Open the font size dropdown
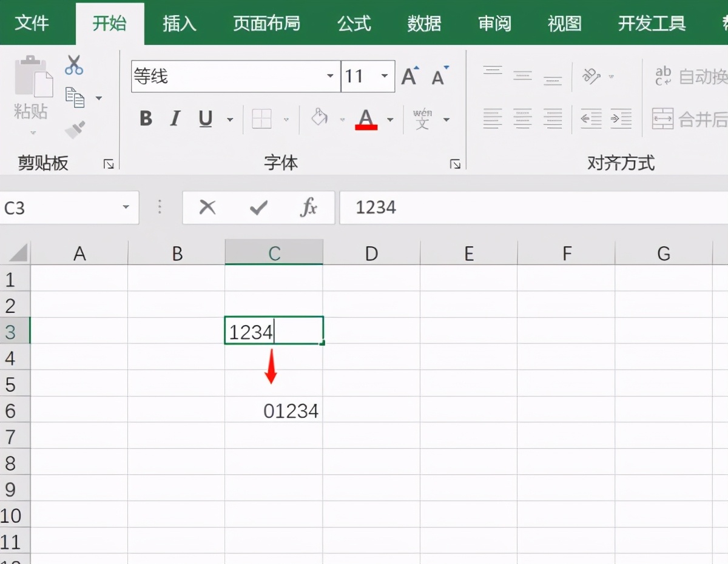 click(x=384, y=76)
